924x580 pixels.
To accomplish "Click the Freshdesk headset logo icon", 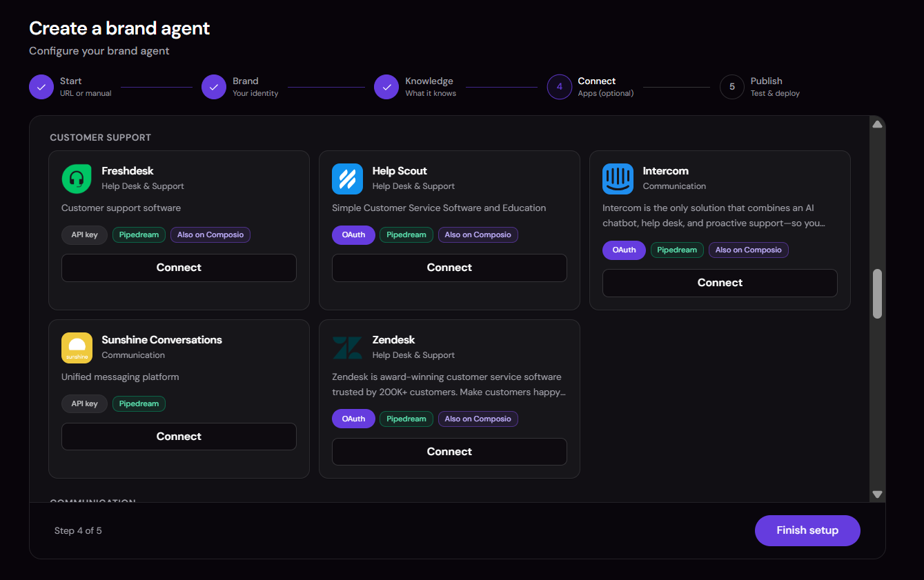I will point(77,179).
